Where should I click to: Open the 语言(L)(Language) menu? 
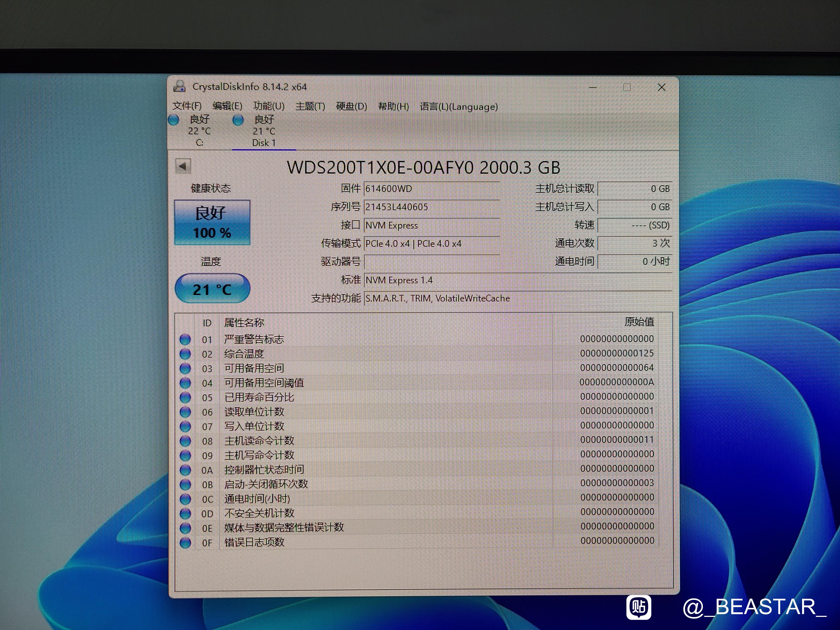point(459,107)
